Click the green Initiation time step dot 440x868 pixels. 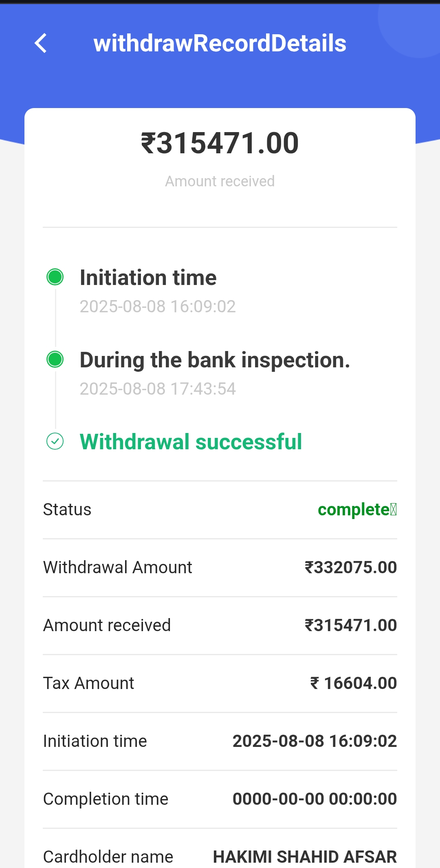[x=55, y=277]
